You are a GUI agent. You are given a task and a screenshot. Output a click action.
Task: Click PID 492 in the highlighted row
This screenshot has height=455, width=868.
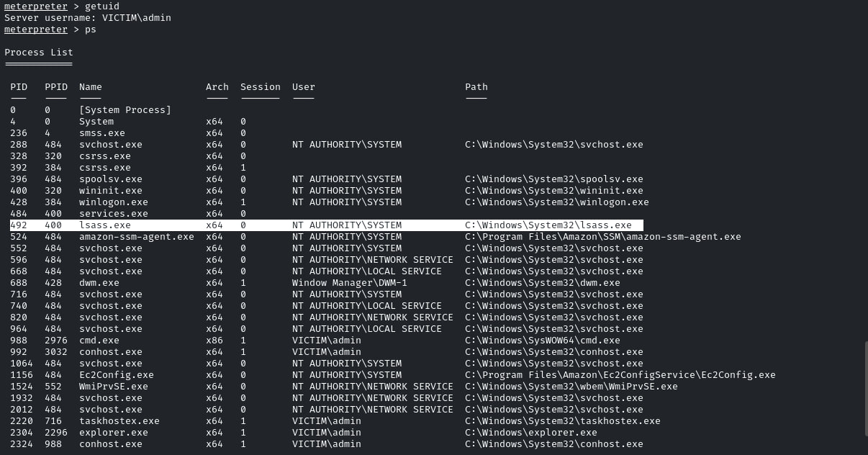tap(19, 225)
